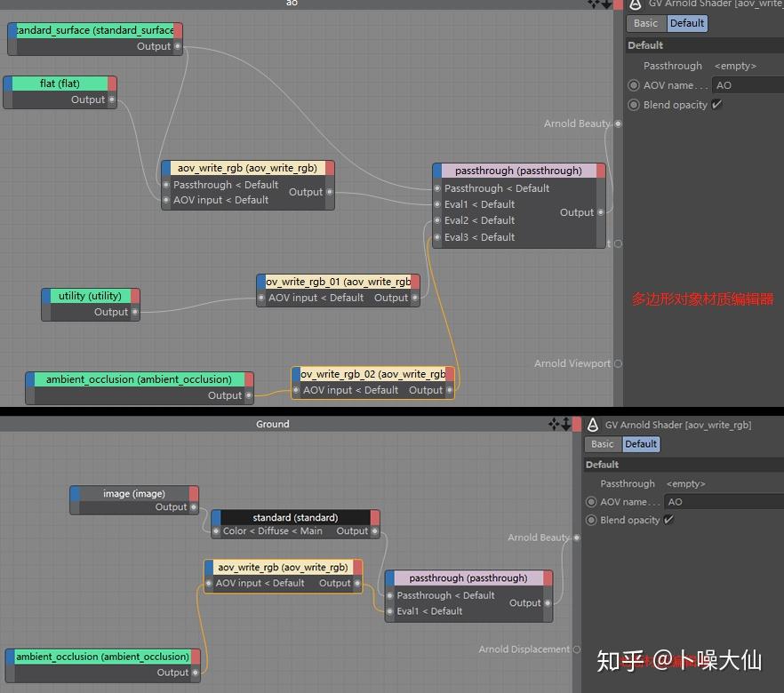Click the Arnold Beauty output port circle
Image resolution: width=784 pixels, height=693 pixels.
[617, 124]
